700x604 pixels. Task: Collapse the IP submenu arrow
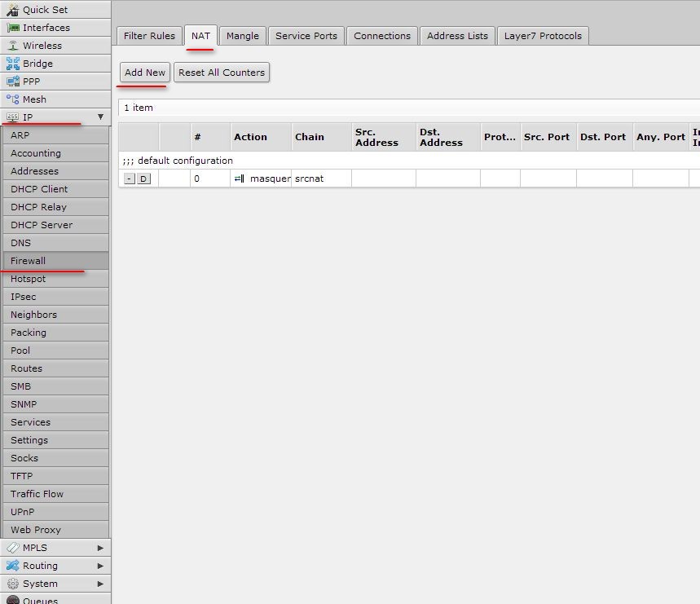click(x=100, y=117)
